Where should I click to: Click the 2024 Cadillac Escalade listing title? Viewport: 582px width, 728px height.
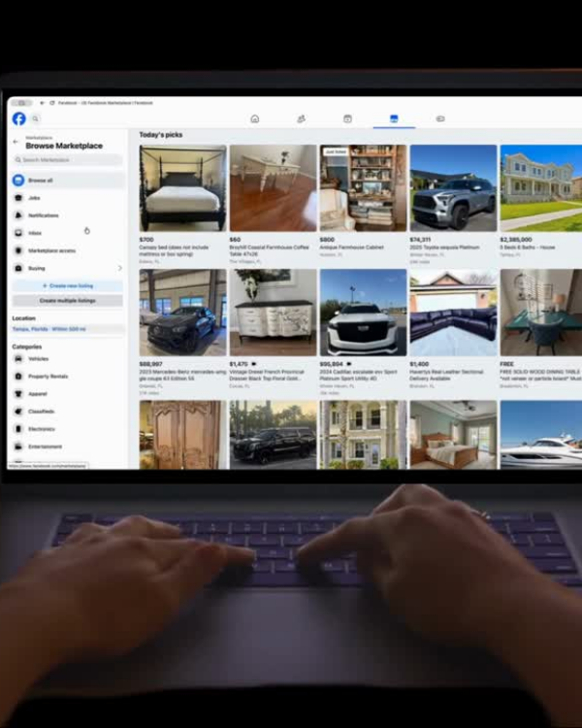pos(358,375)
